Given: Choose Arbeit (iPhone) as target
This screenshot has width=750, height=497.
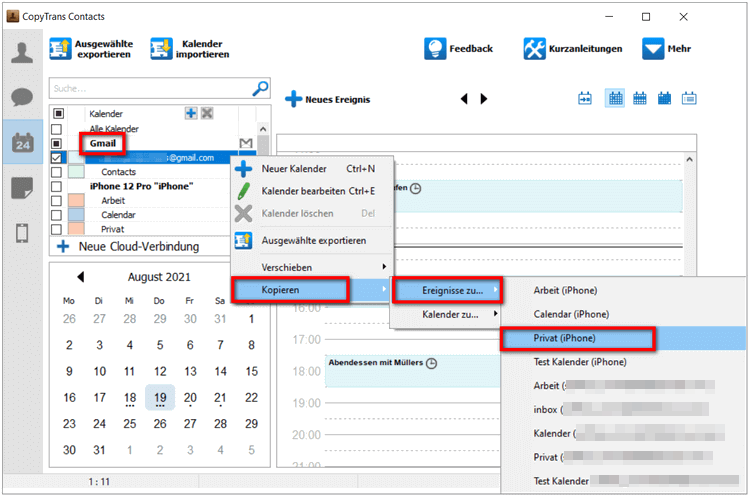Looking at the screenshot, I should click(623, 290).
